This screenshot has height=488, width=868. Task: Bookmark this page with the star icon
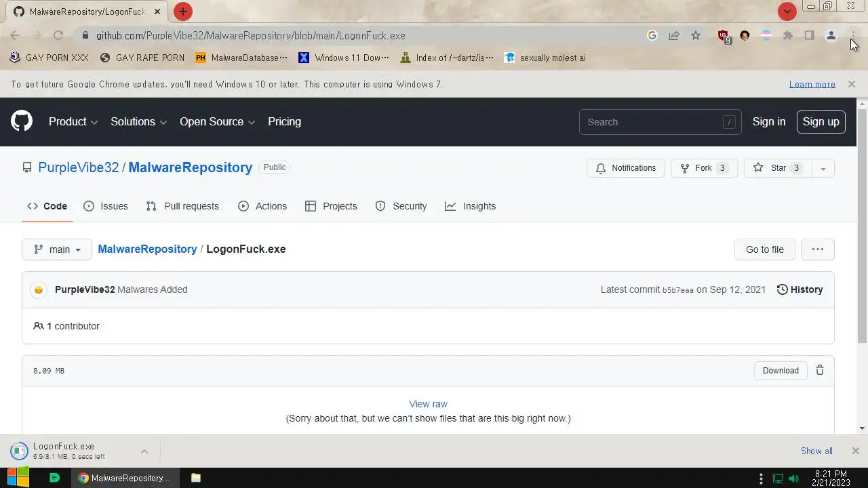(x=696, y=36)
